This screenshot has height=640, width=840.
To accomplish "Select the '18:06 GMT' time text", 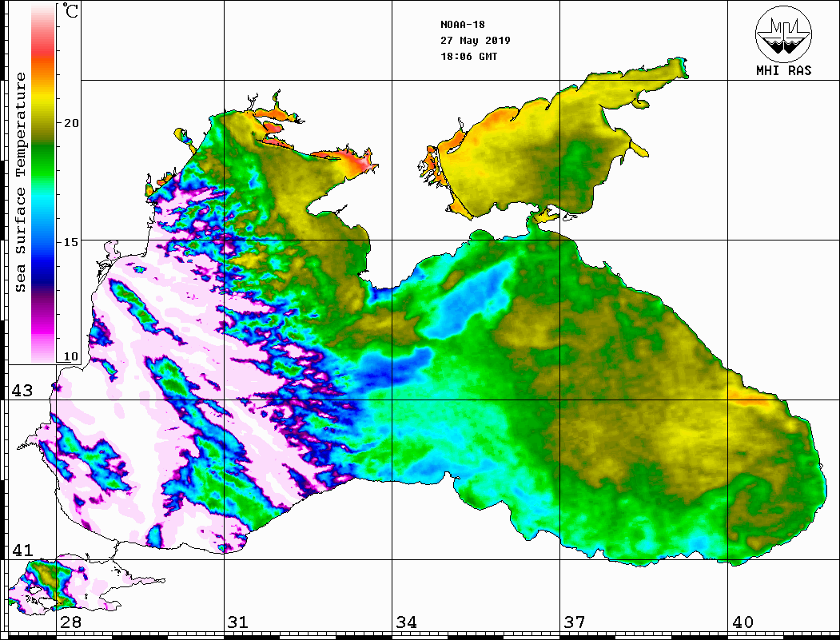I will pos(468,56).
